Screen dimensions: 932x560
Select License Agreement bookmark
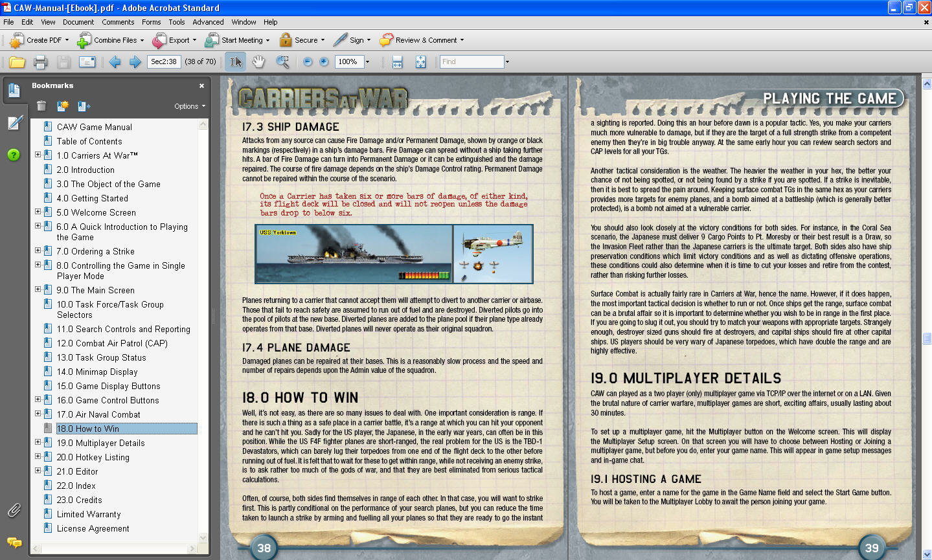pyautogui.click(x=93, y=528)
